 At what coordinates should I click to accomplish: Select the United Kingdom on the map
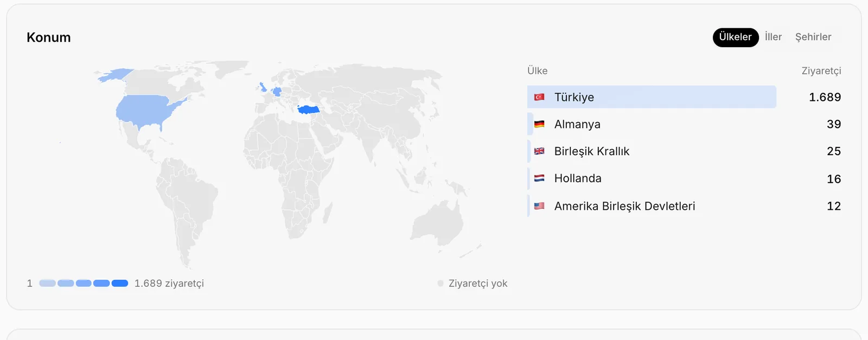[263, 87]
